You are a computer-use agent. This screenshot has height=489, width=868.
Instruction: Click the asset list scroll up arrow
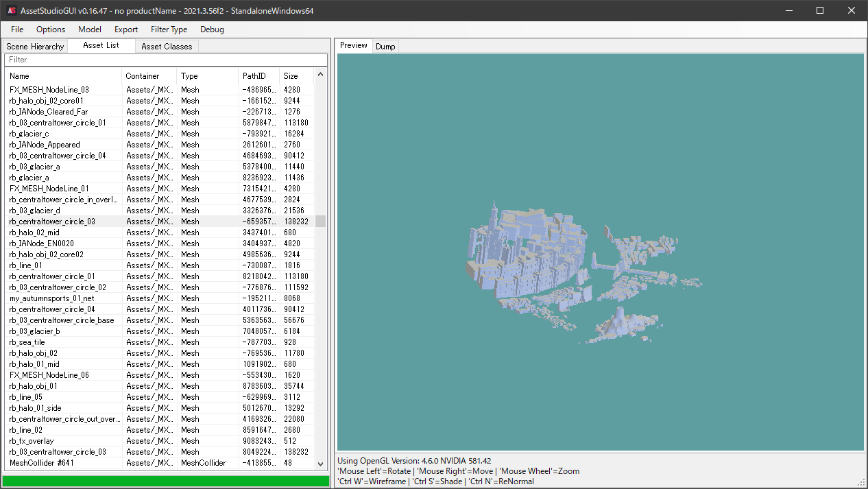pyautogui.click(x=320, y=74)
